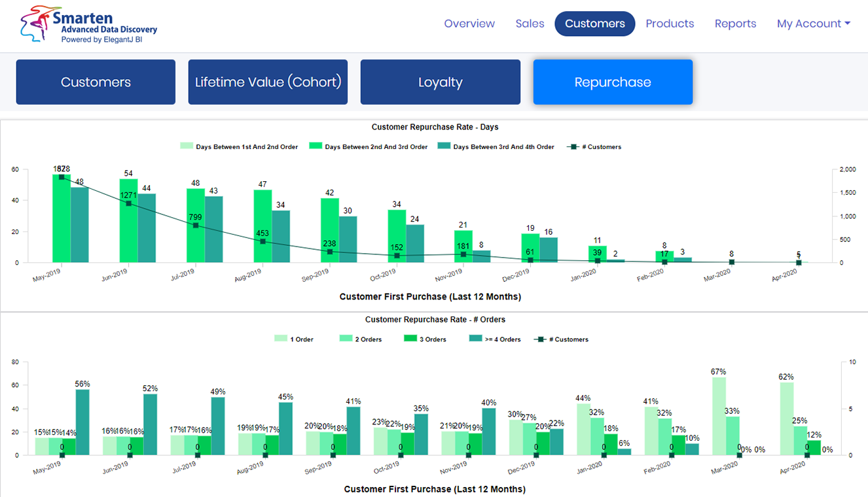Click the Jul-2019 49% bar
The width and height of the screenshot is (868, 497).
(x=217, y=426)
